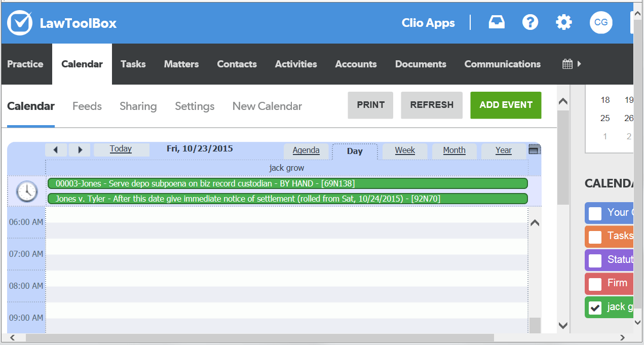The image size is (644, 345).
Task: Click the small calendar icon next to Year
Action: (x=535, y=149)
